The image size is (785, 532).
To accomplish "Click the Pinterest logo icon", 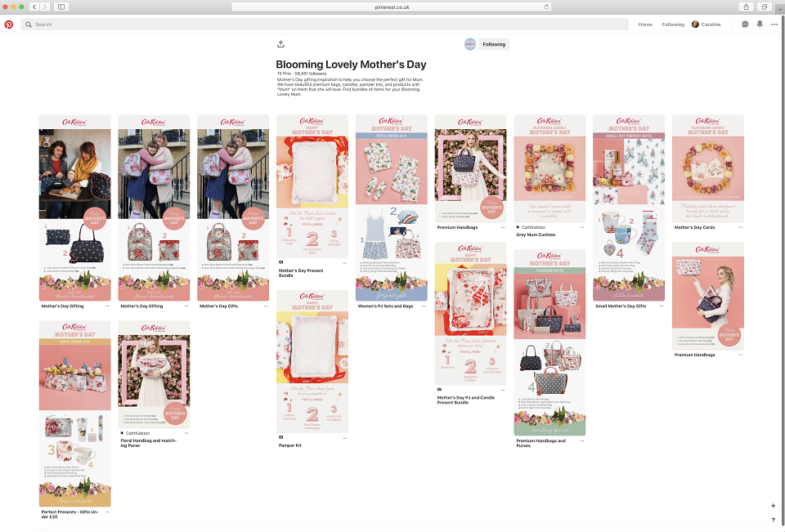I will tap(8, 24).
